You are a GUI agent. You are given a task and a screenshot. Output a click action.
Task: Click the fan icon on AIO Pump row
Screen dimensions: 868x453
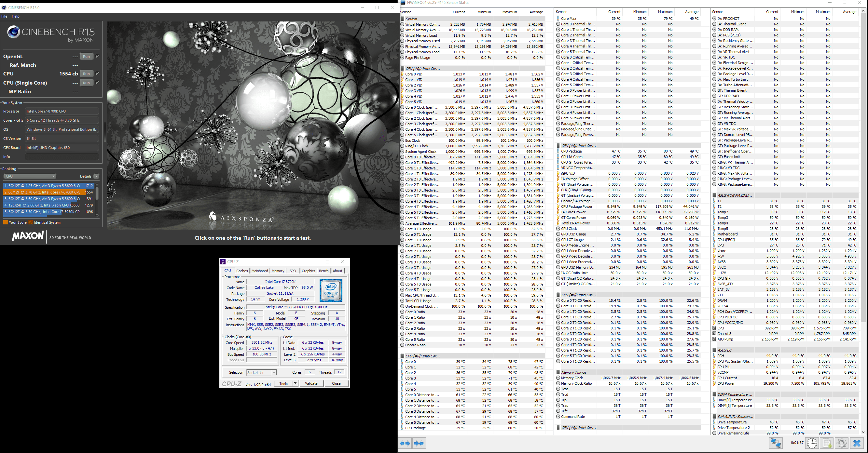714,339
